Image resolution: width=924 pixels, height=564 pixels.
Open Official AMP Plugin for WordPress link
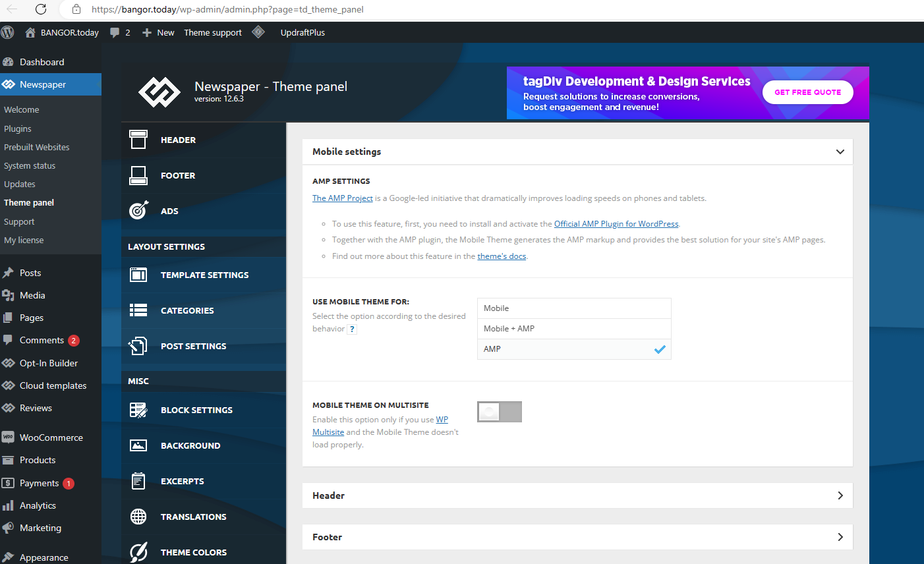coord(616,224)
